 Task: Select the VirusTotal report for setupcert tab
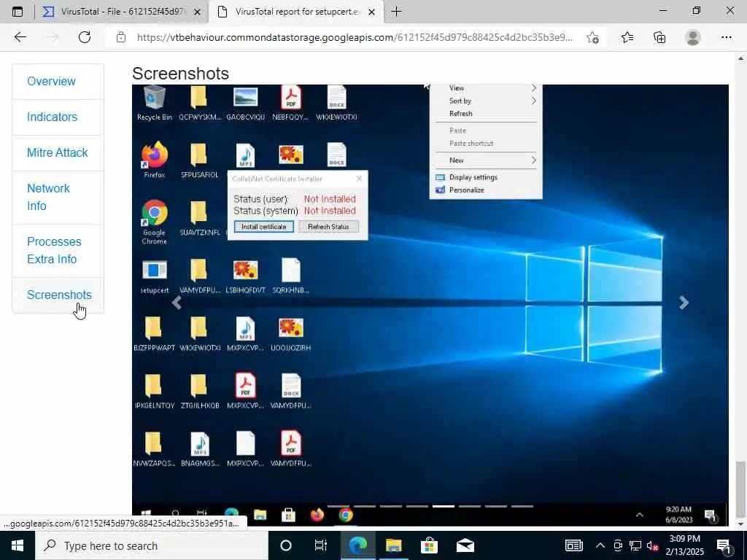295,12
